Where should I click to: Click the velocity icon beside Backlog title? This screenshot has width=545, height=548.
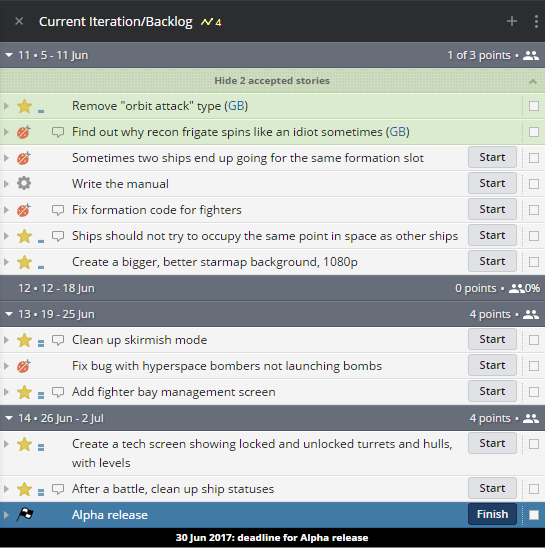pos(207,22)
